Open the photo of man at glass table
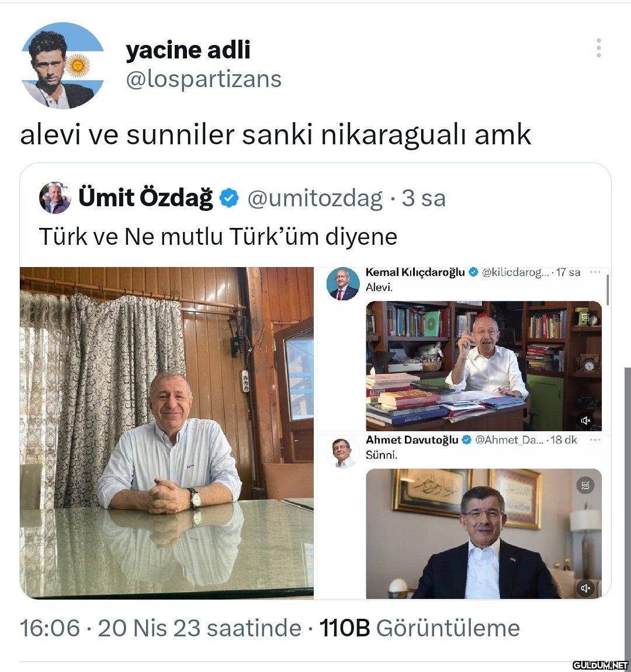631x672 pixels. [x=167, y=433]
